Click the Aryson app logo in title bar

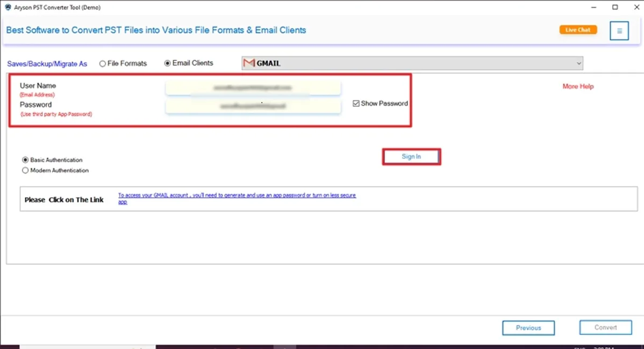[8, 8]
